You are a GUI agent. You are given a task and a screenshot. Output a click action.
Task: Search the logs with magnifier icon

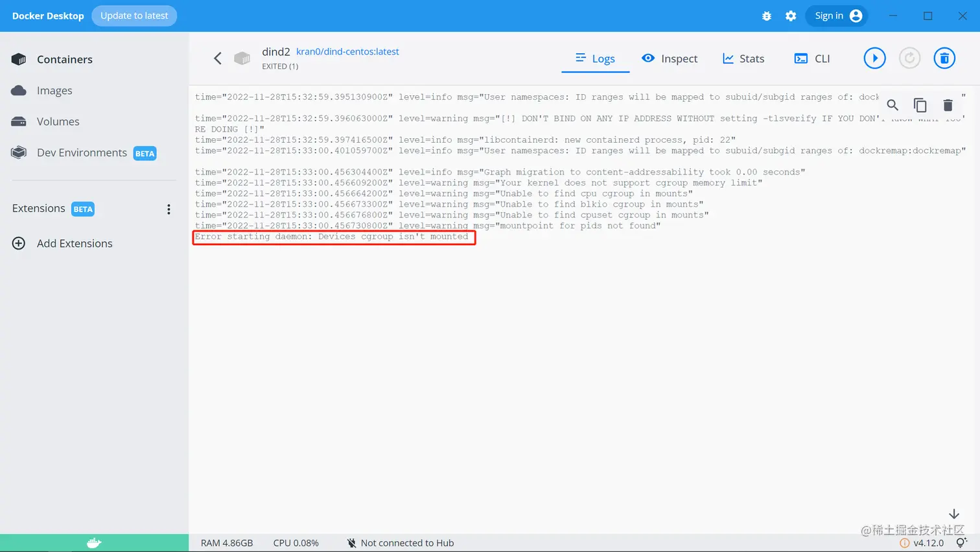892,105
